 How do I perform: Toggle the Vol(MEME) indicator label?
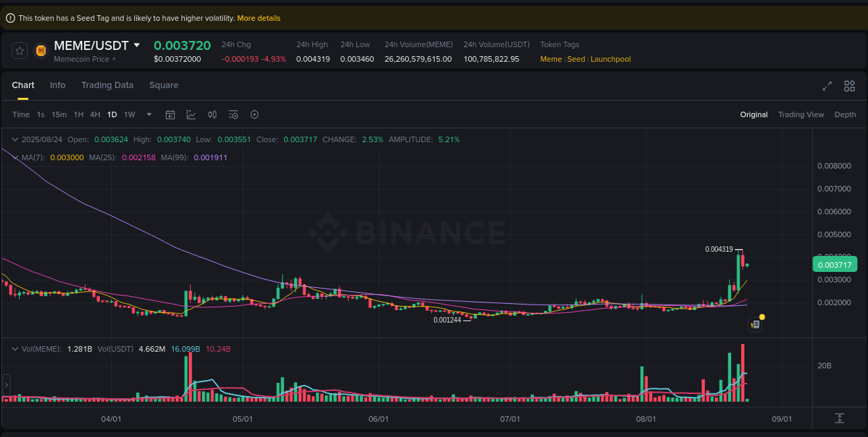coord(40,349)
